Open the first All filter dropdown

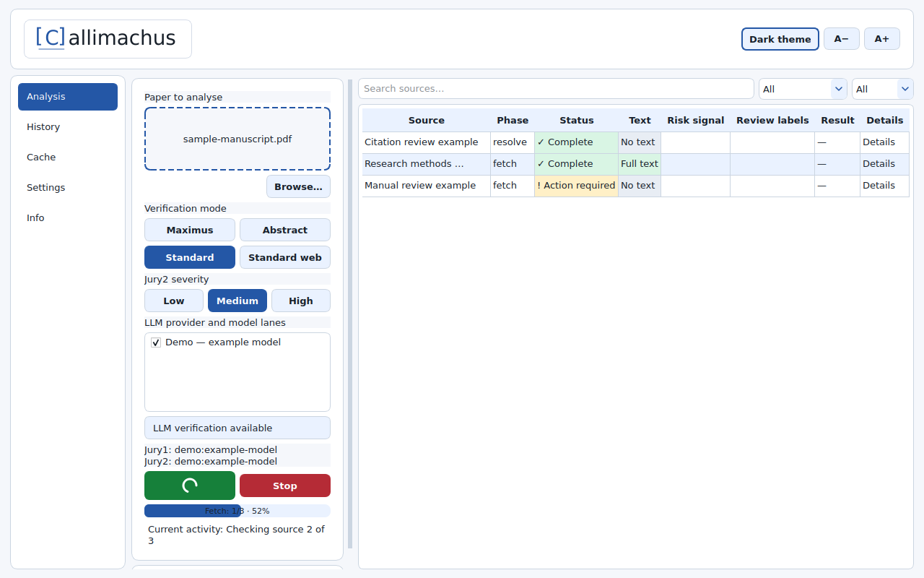(x=803, y=89)
